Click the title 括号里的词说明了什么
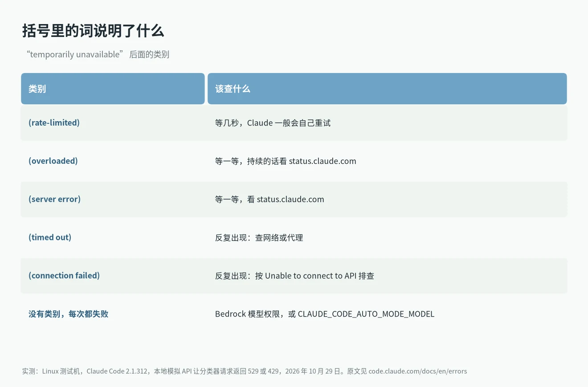The image size is (588, 387). coord(93,31)
